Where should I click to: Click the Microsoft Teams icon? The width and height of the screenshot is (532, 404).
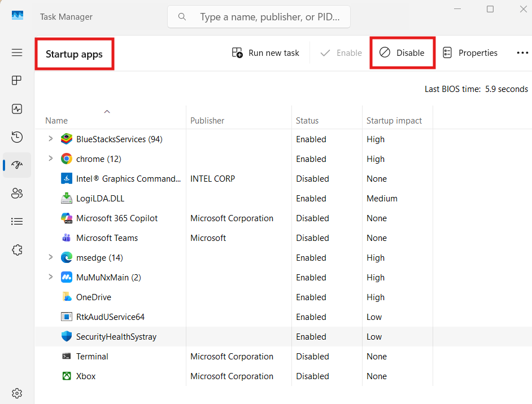(67, 238)
